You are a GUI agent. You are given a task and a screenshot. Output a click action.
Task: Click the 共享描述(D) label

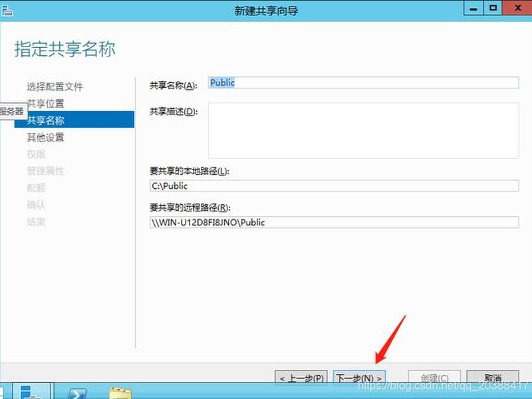point(174,112)
